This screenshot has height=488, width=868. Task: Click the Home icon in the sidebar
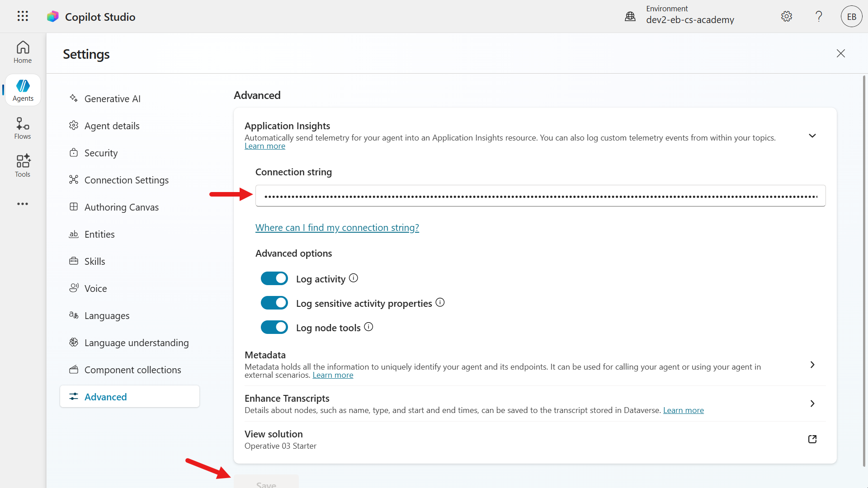23,52
